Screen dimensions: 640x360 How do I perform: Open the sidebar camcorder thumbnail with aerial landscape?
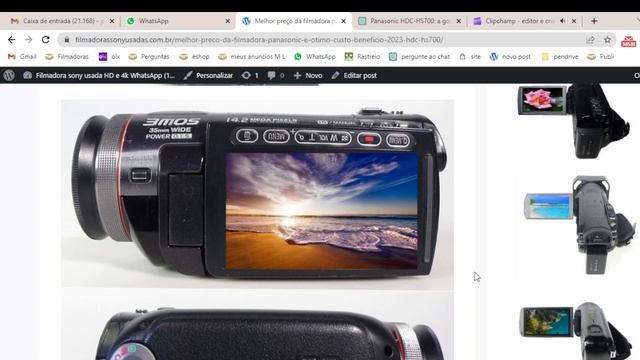[576, 331]
